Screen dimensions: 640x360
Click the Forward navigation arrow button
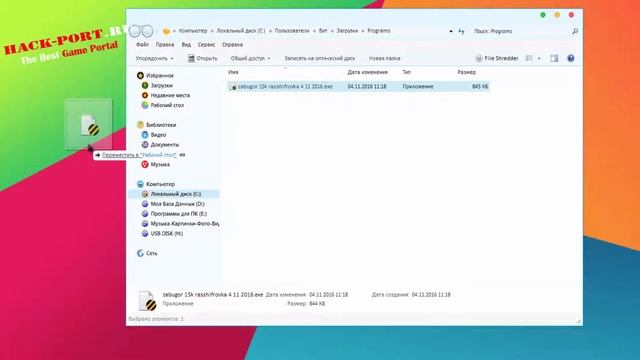(148, 31)
